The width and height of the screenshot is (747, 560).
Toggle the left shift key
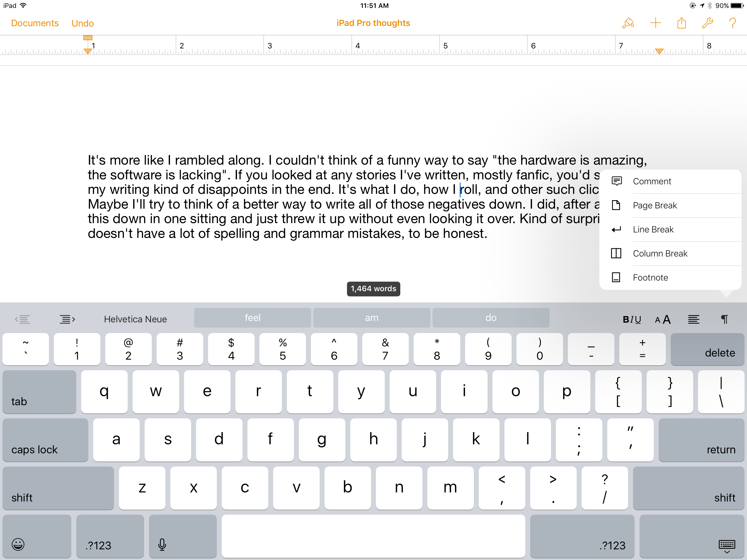point(58,488)
